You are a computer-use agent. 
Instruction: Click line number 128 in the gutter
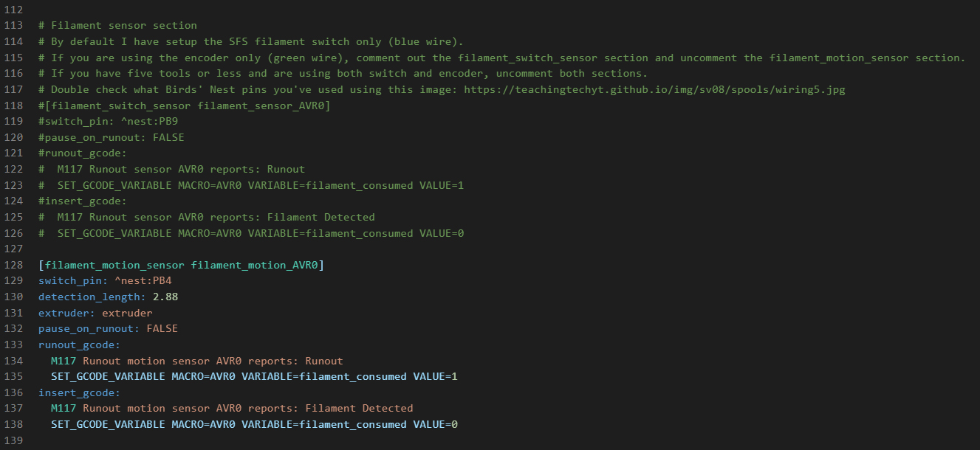[14, 265]
